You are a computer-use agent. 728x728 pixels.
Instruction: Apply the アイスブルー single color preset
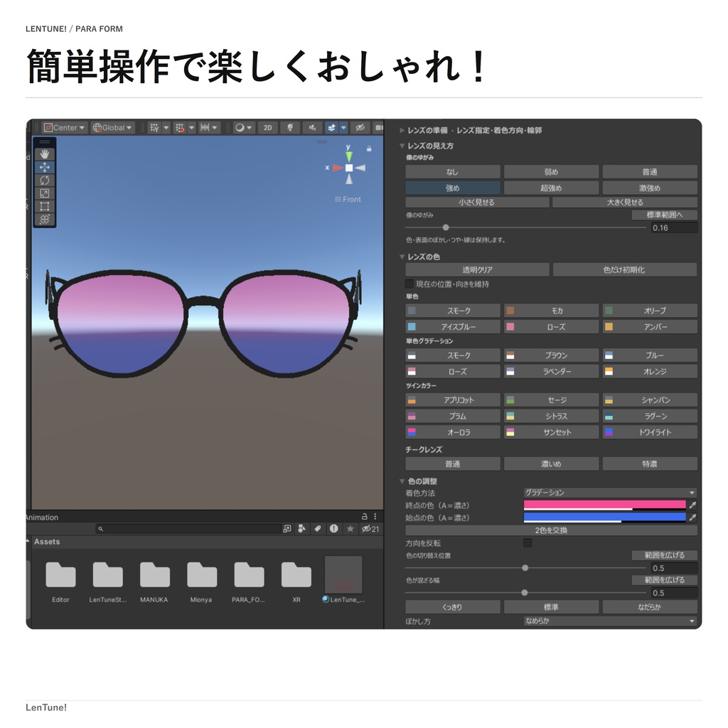tap(453, 327)
